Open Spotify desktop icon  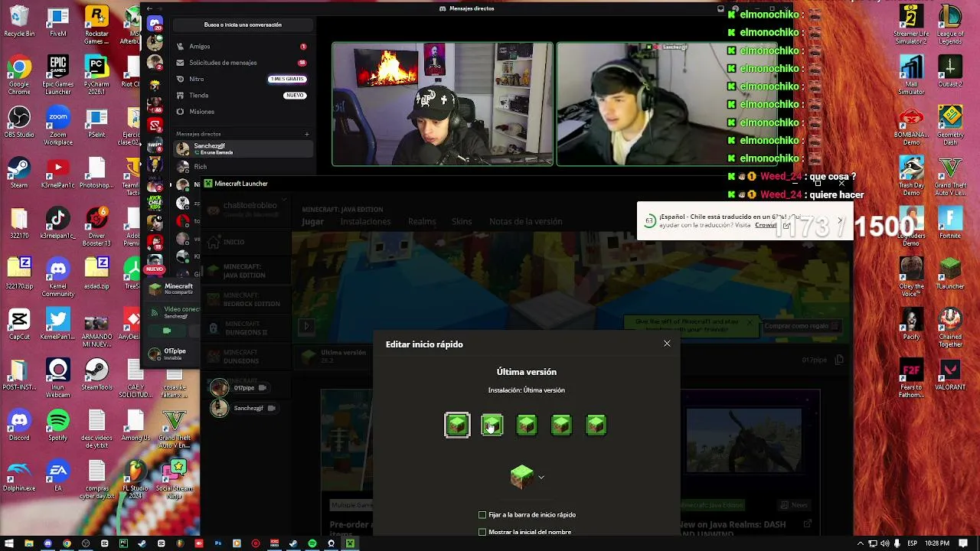57,425
